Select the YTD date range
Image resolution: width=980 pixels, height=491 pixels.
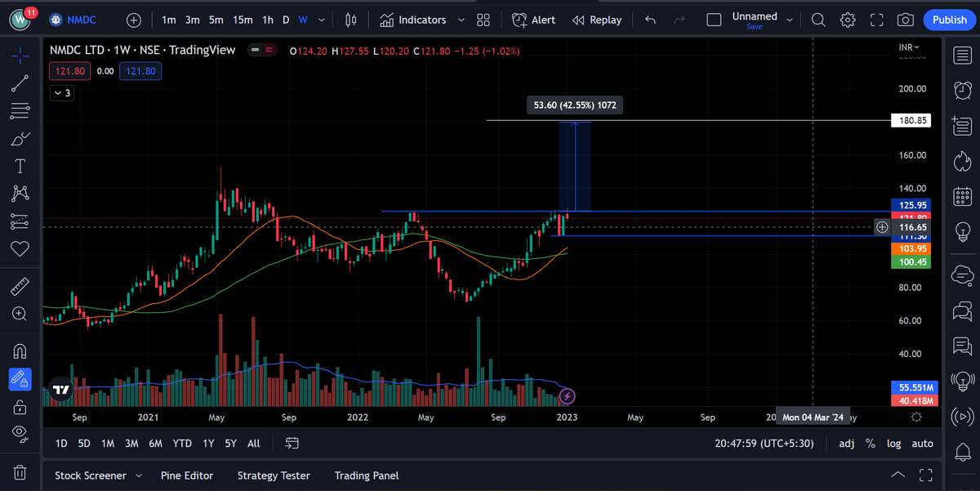point(182,443)
